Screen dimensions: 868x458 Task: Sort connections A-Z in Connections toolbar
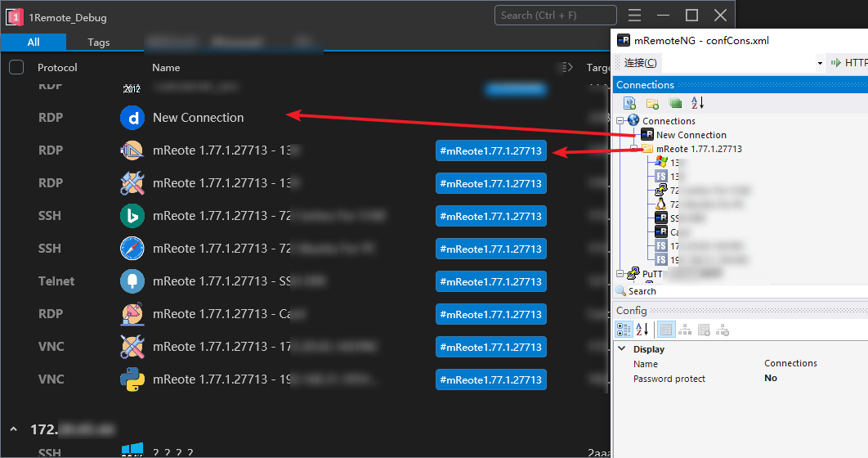[697, 102]
